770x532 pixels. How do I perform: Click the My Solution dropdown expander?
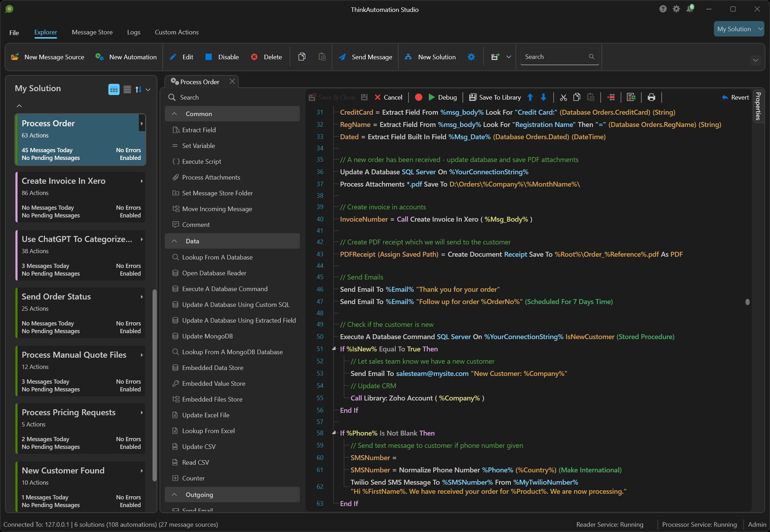(x=759, y=29)
